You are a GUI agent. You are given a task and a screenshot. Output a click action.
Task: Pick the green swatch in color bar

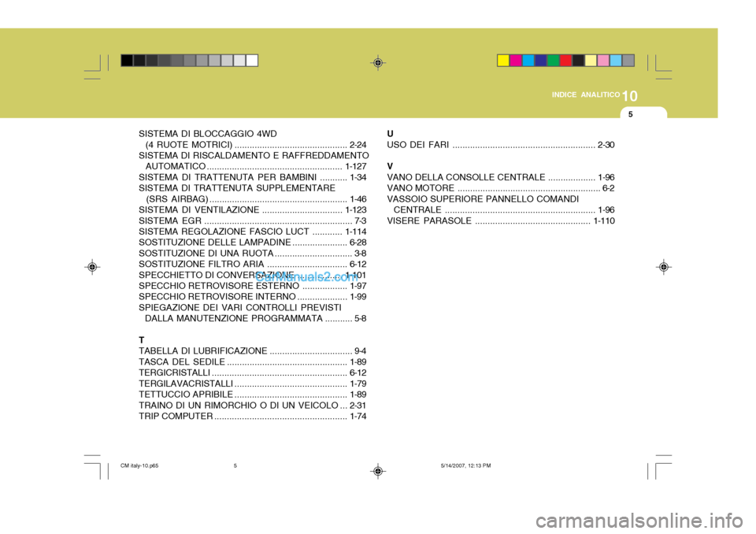pyautogui.click(x=554, y=61)
